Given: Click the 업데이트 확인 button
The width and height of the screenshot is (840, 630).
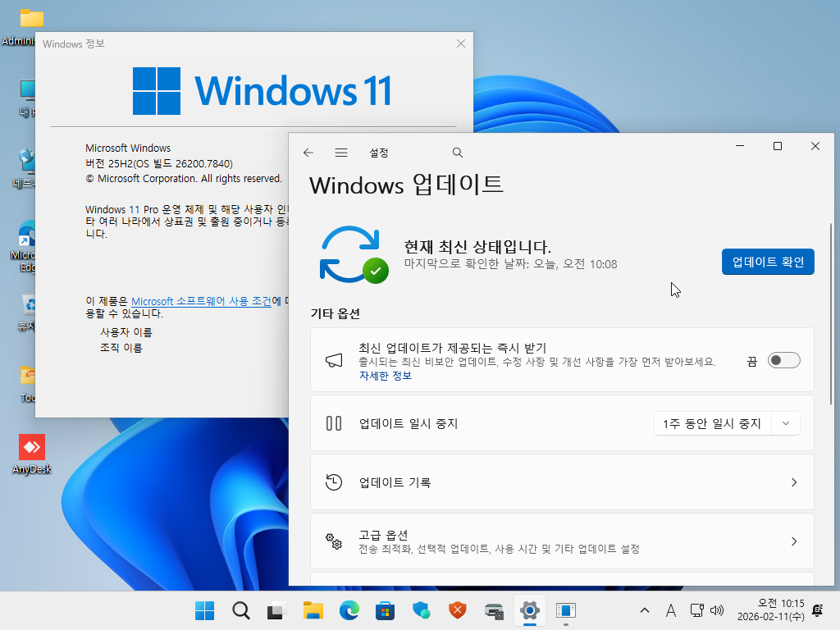Looking at the screenshot, I should (x=768, y=262).
